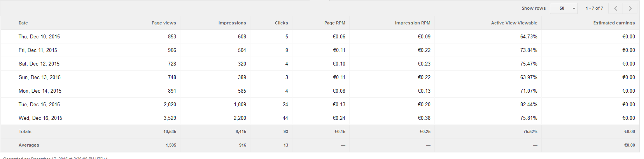The image size is (644, 159).
Task: Sort by Page views column header
Action: click(x=164, y=23)
